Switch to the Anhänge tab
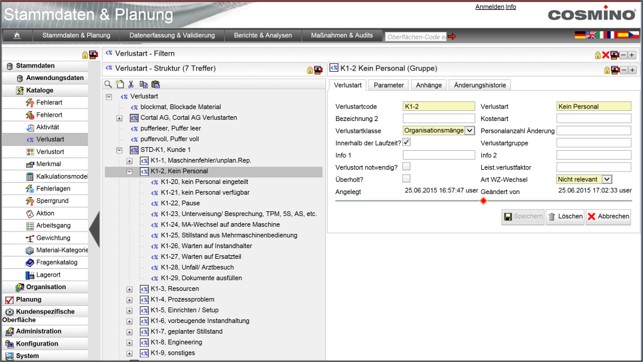Viewport: 643px width, 362px height. 429,85
